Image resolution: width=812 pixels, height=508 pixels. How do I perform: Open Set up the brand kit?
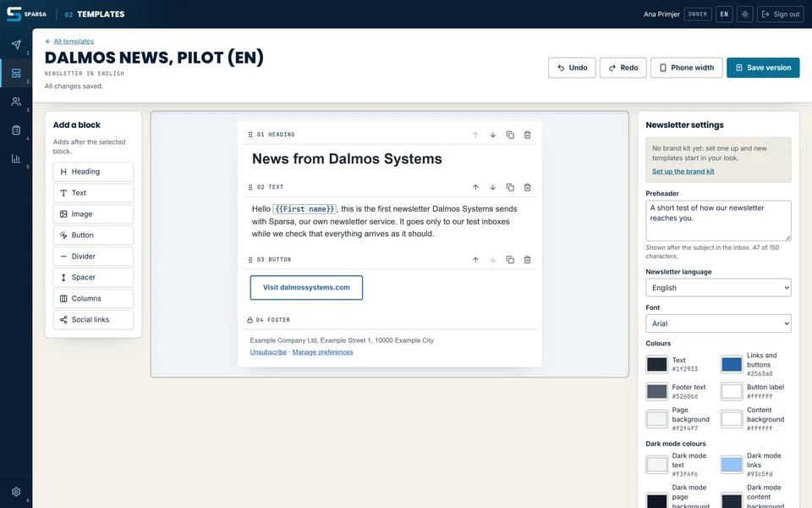point(683,172)
